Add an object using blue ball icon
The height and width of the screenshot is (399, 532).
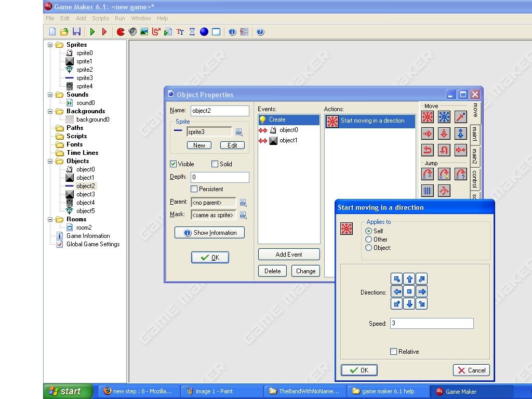[x=204, y=32]
